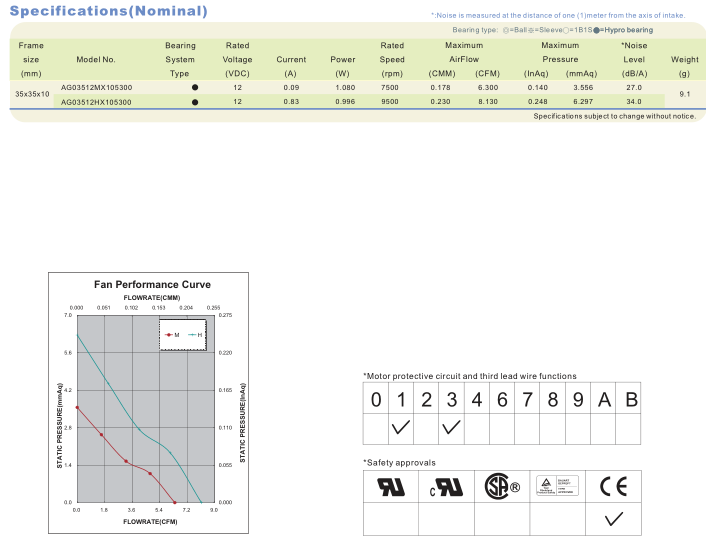Click the checkmark beneath the CE logo
This screenshot has width=706, height=543.
614,519
